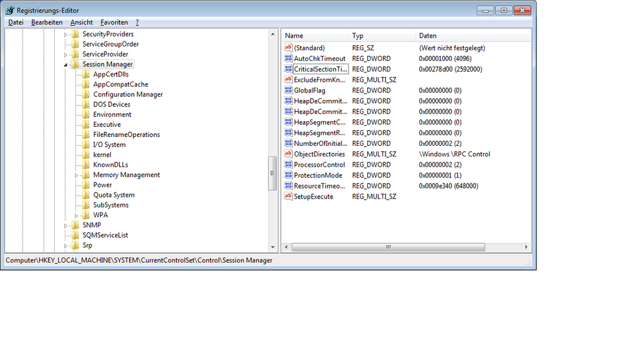Click the Typ column header
644x362 pixels.
click(x=382, y=36)
